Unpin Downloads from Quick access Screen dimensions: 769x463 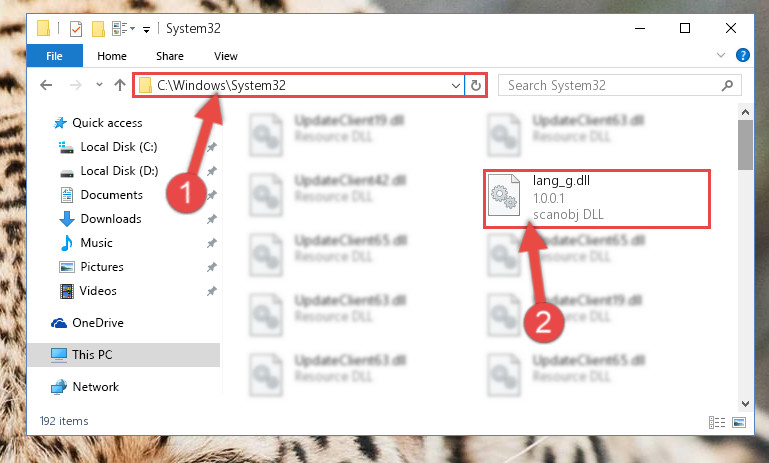click(211, 219)
